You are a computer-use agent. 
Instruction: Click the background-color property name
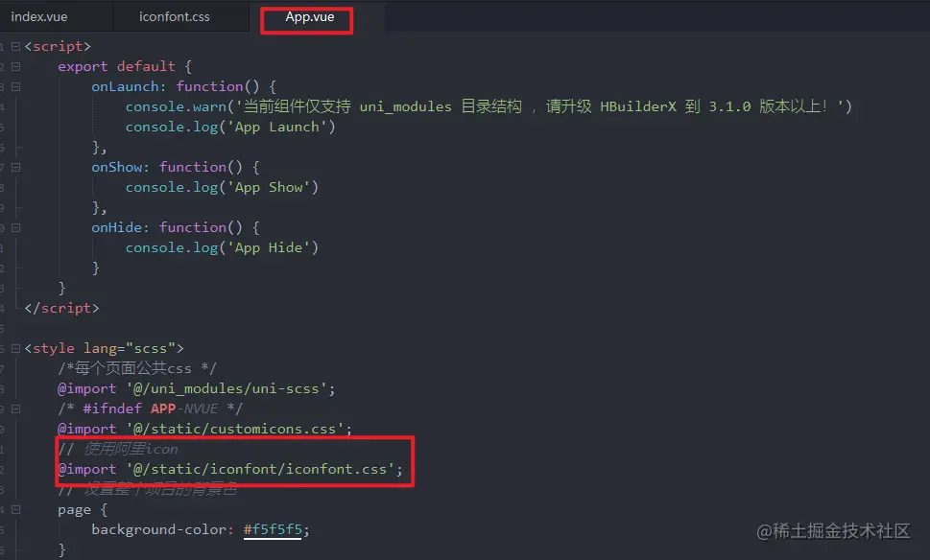159,529
